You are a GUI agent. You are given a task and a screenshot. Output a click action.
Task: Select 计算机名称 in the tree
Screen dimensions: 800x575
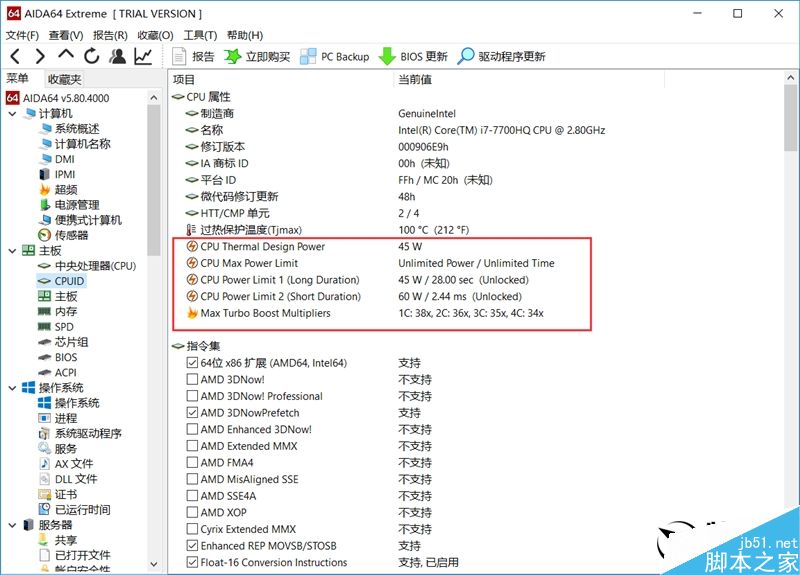(75, 144)
